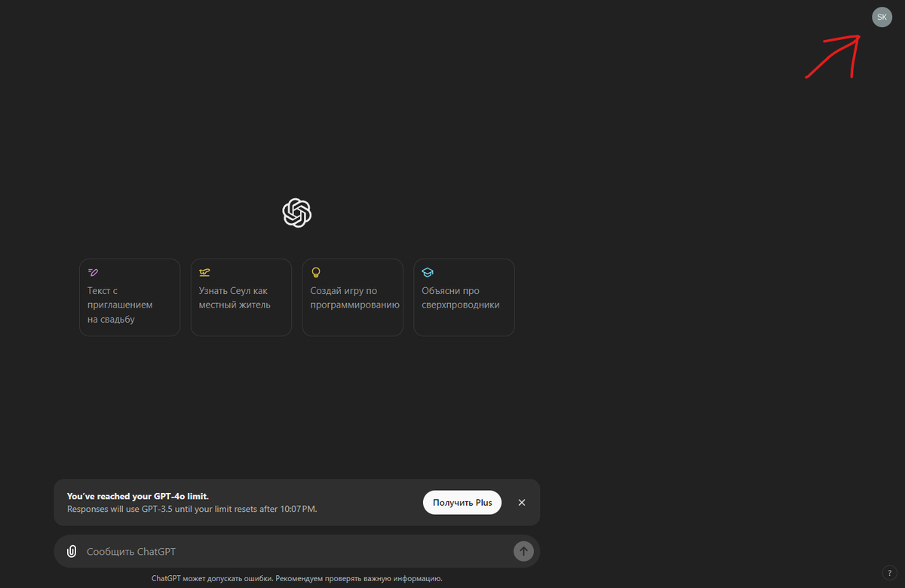Click the "Responses will use GPT-3.5" message text
The image size is (905, 588).
click(x=192, y=509)
